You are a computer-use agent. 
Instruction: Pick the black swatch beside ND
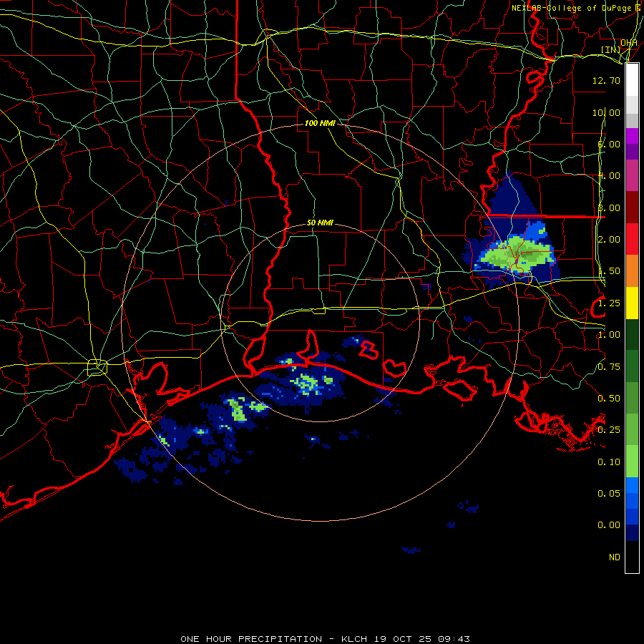pyautogui.click(x=632, y=557)
